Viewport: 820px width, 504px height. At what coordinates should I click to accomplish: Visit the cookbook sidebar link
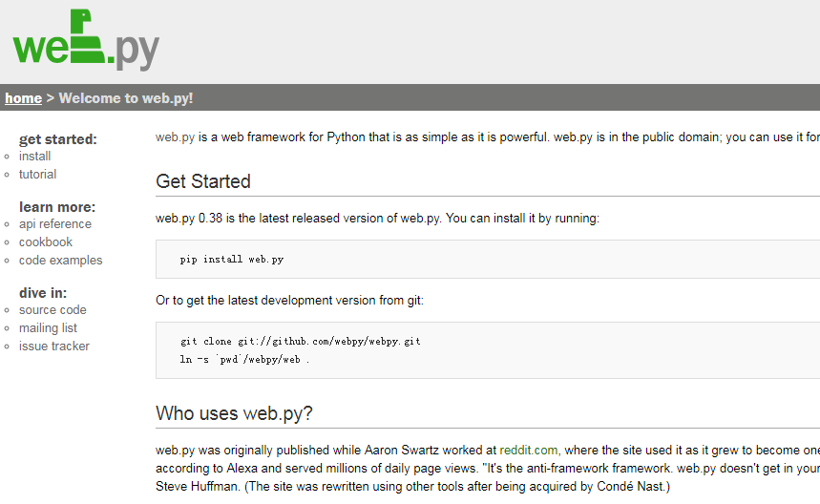(46, 242)
